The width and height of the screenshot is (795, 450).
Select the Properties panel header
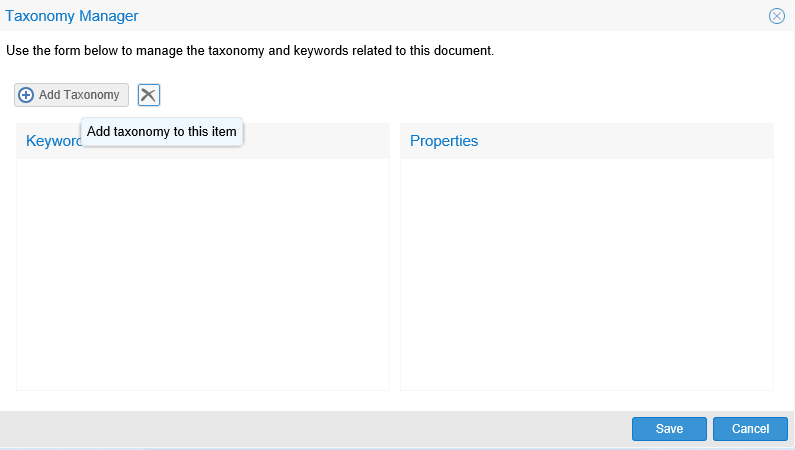(x=587, y=141)
